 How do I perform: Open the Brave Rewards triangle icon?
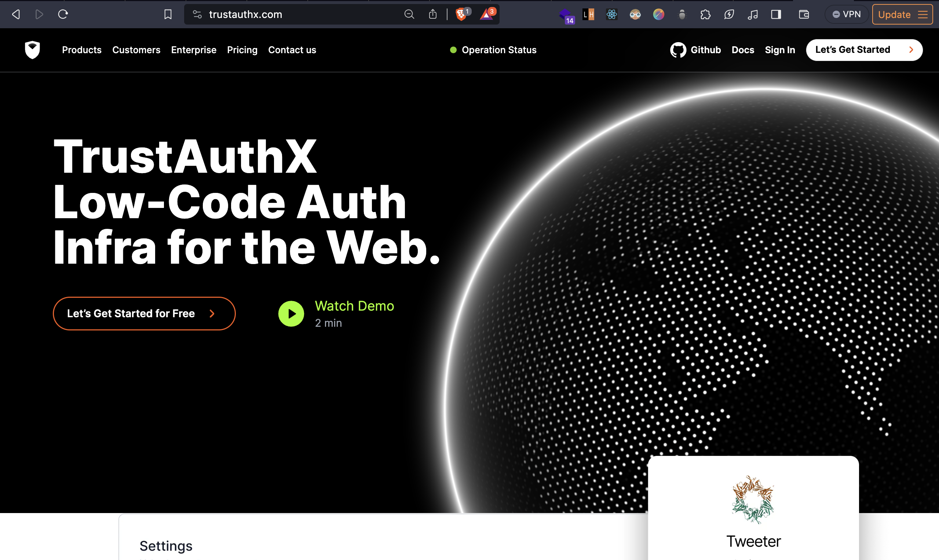coord(486,14)
